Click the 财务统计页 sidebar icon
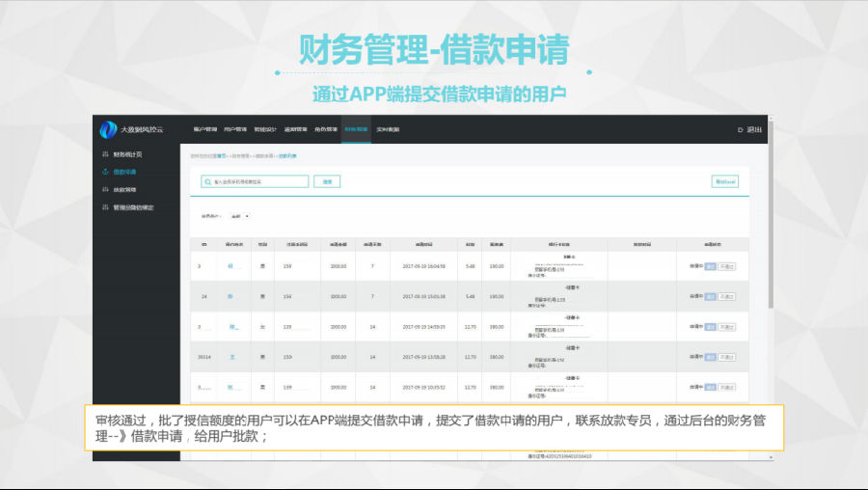This screenshot has width=868, height=490. click(x=104, y=154)
